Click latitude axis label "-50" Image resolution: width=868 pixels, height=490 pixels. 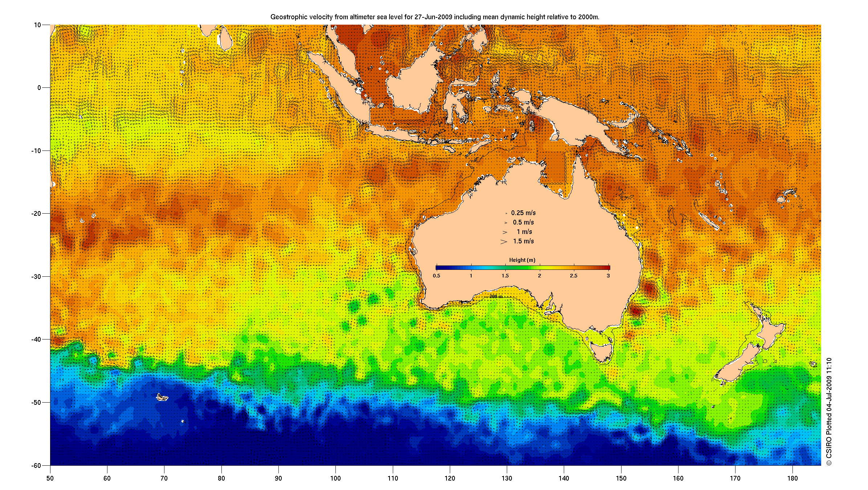36,403
